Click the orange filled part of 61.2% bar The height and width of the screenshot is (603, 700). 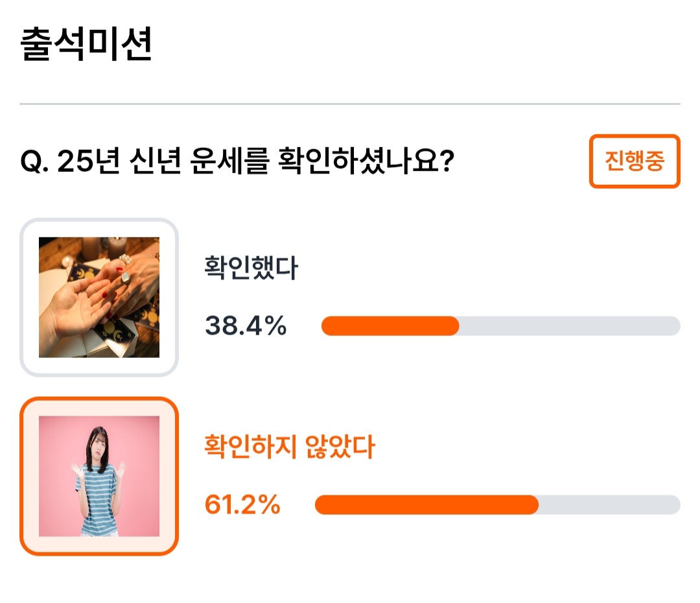[x=426, y=504]
